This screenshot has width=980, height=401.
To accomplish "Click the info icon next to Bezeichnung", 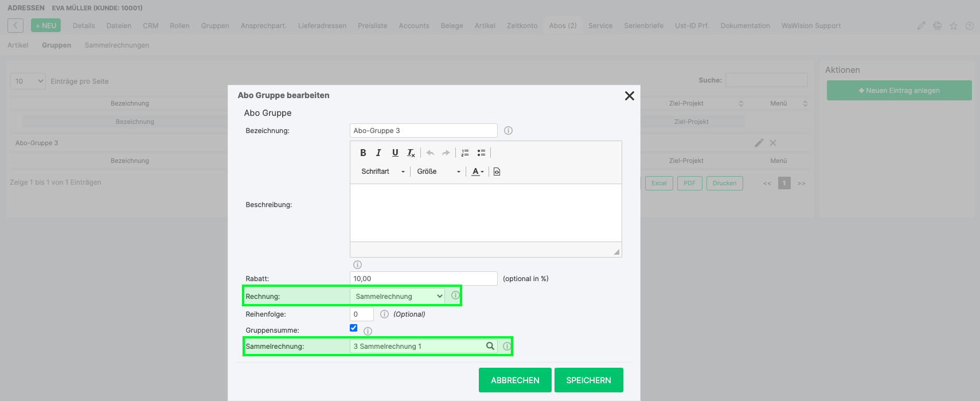I will [508, 131].
